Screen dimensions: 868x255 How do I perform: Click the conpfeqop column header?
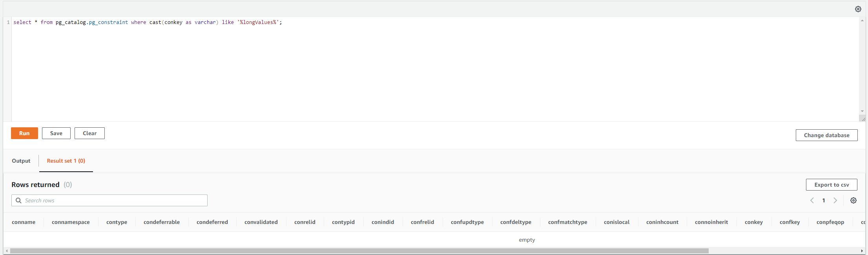[x=830, y=222]
